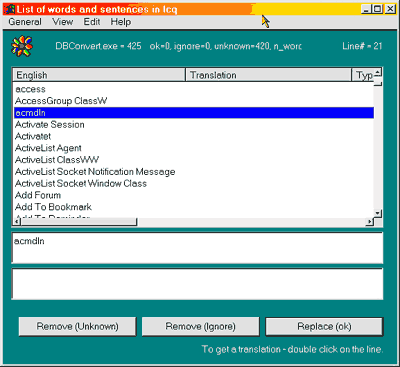The image size is (400, 367).
Task: Select the 'Add Forum' row
Action: pos(194,195)
